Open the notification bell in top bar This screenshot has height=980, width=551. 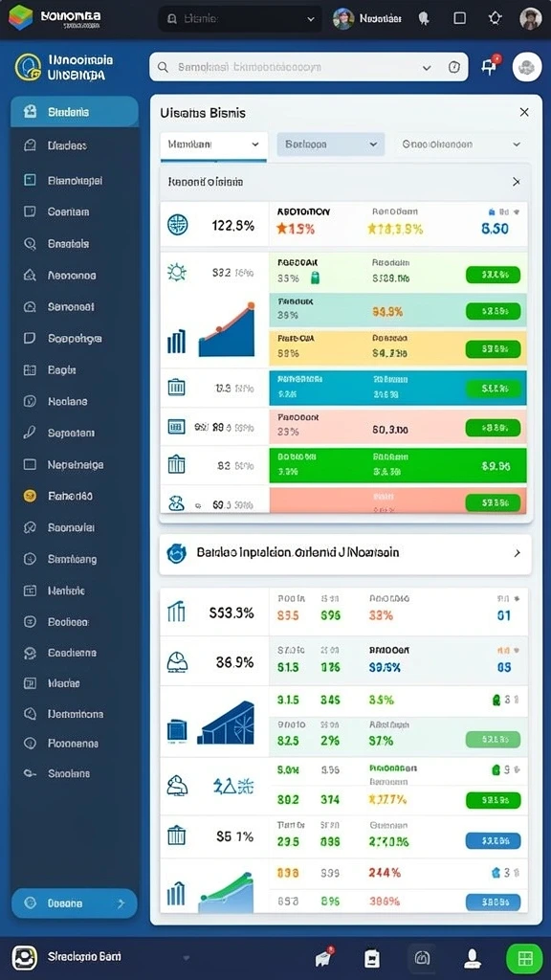pos(424,19)
